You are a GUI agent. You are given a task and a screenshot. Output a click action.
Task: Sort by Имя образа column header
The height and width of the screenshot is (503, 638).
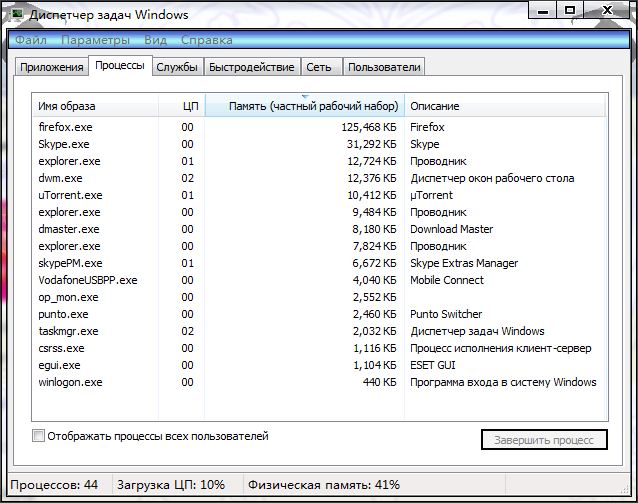coord(95,106)
